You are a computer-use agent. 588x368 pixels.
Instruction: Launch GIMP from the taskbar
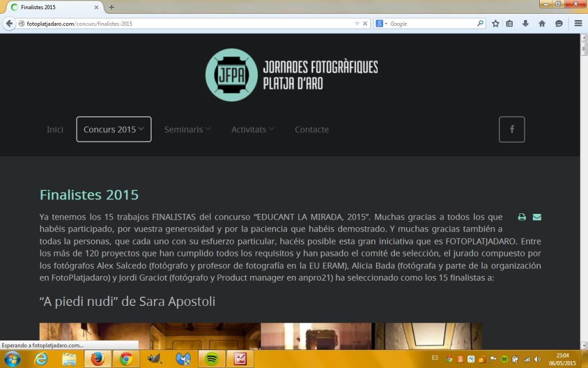click(x=153, y=359)
